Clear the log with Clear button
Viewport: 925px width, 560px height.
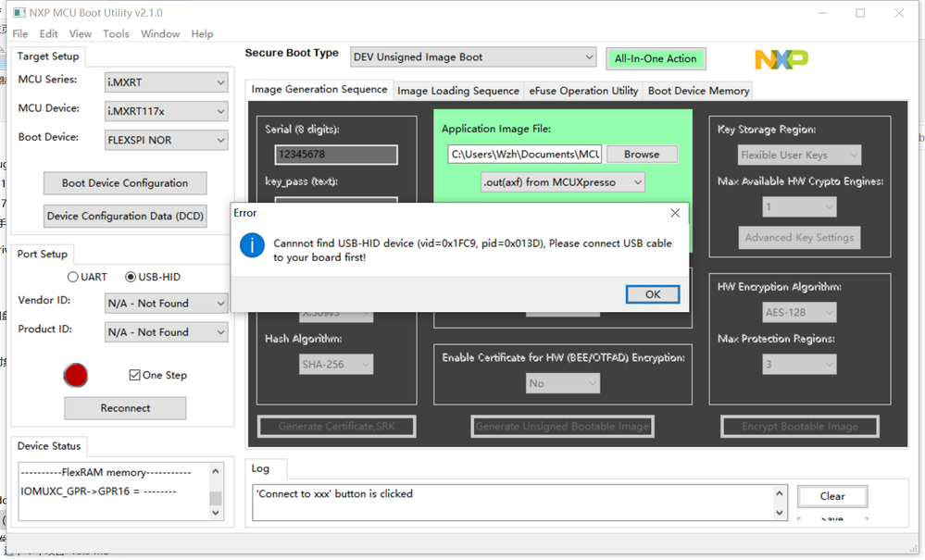tap(831, 496)
